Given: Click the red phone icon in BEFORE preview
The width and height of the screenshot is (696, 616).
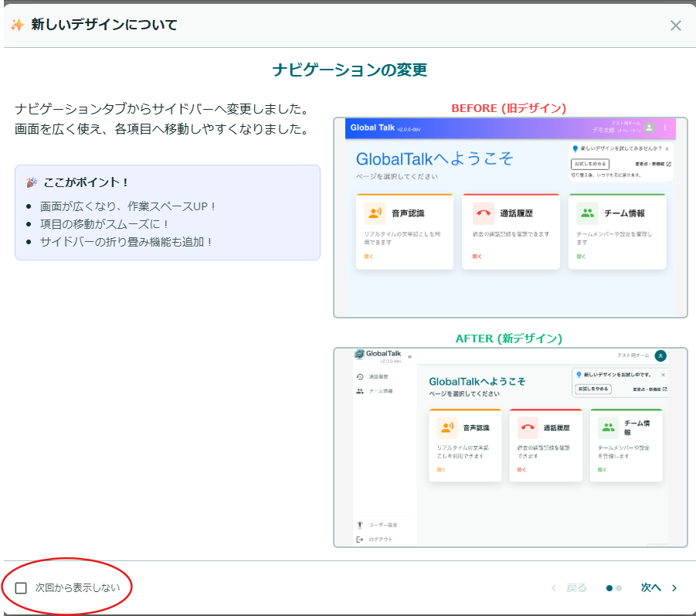Looking at the screenshot, I should 484,213.
